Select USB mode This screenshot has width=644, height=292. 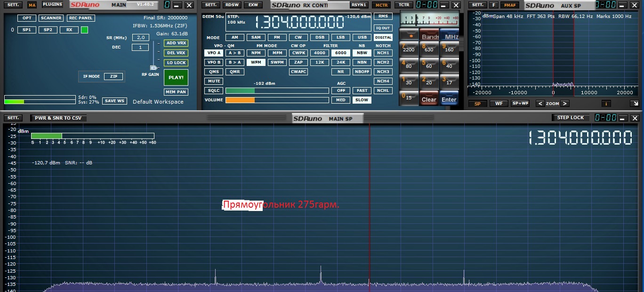coord(362,37)
